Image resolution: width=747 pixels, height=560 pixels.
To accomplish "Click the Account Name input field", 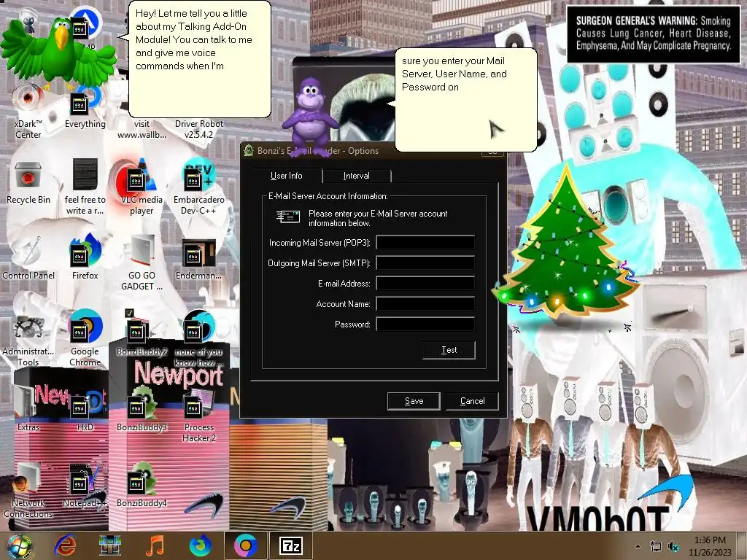I will click(425, 304).
